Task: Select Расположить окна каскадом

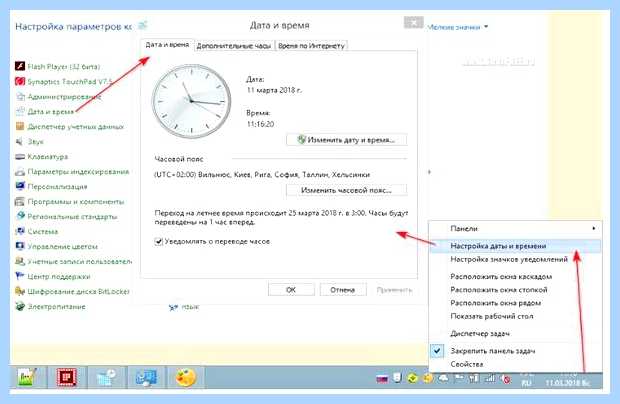Action: tap(515, 276)
